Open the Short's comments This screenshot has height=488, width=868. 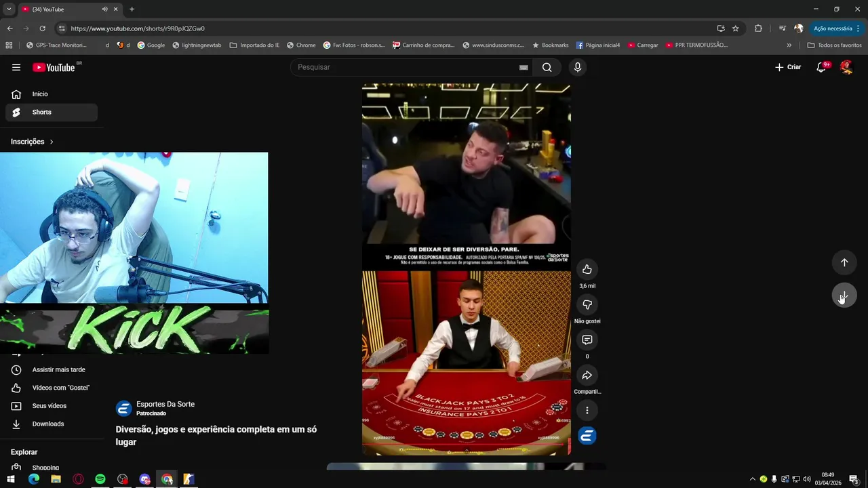[x=587, y=340]
